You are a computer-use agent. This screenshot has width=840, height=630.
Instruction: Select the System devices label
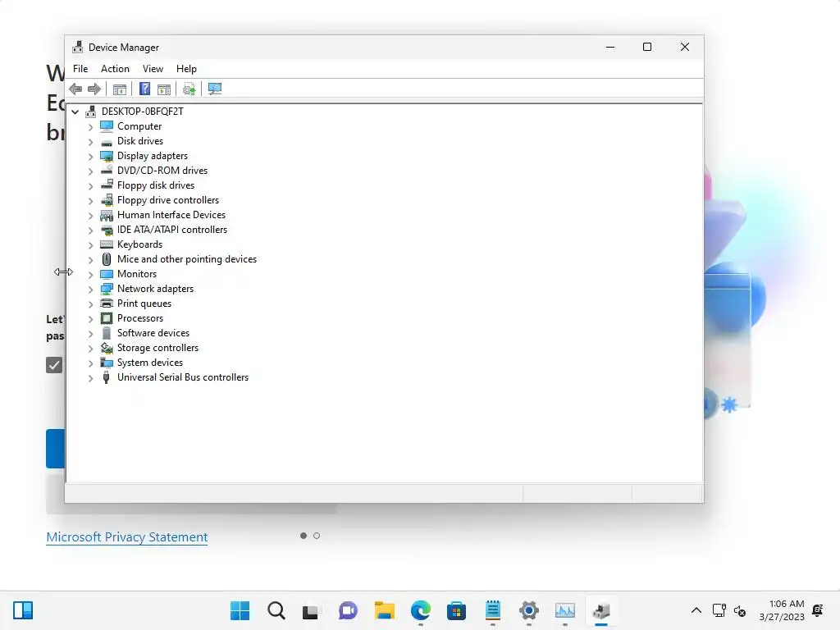click(x=150, y=362)
